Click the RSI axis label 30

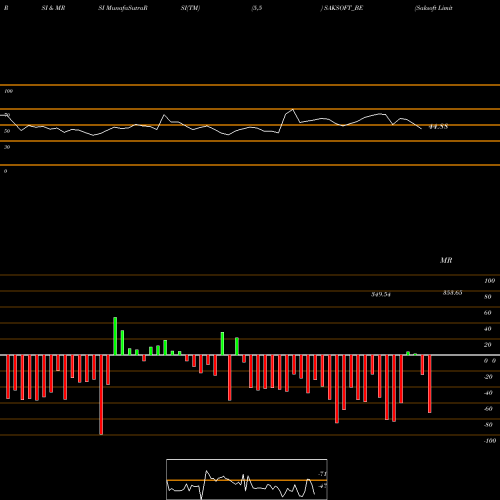click(x=7, y=147)
